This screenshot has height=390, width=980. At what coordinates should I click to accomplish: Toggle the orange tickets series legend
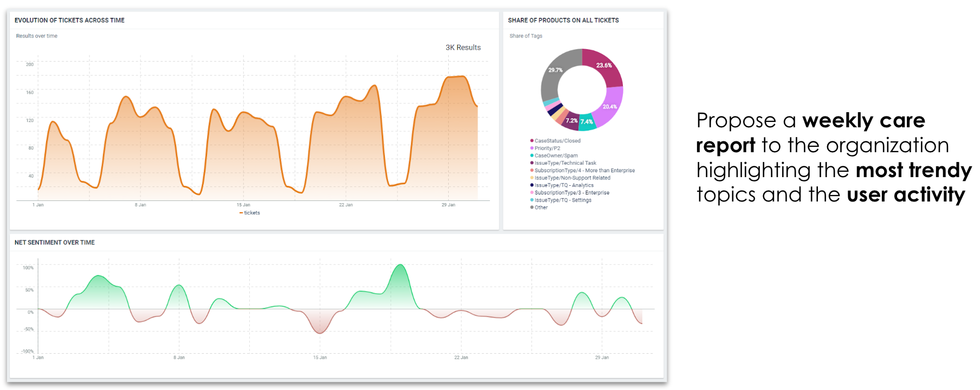coord(250,213)
